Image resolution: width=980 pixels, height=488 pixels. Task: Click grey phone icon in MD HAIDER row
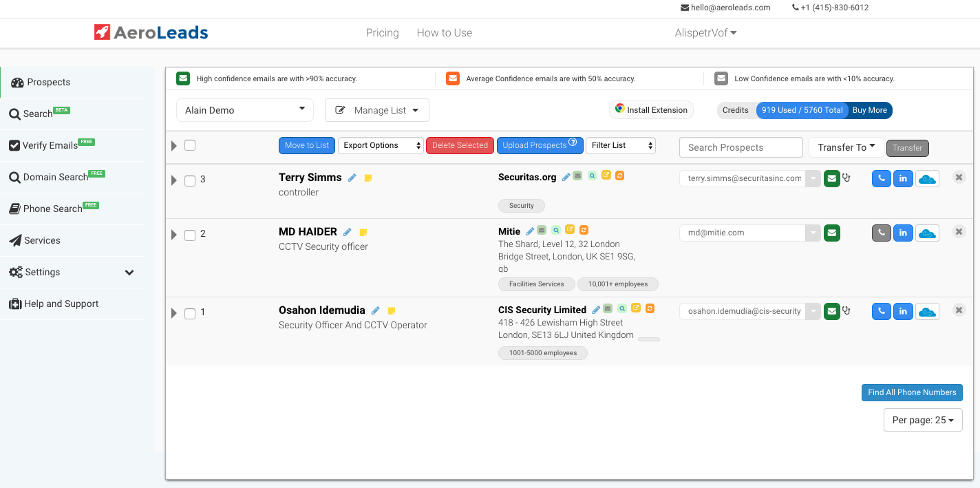click(881, 233)
